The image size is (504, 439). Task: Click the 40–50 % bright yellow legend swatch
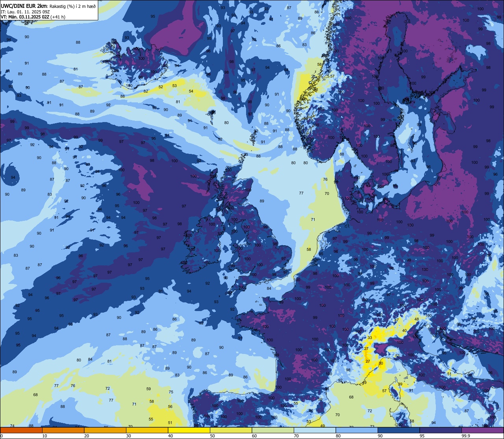click(189, 430)
